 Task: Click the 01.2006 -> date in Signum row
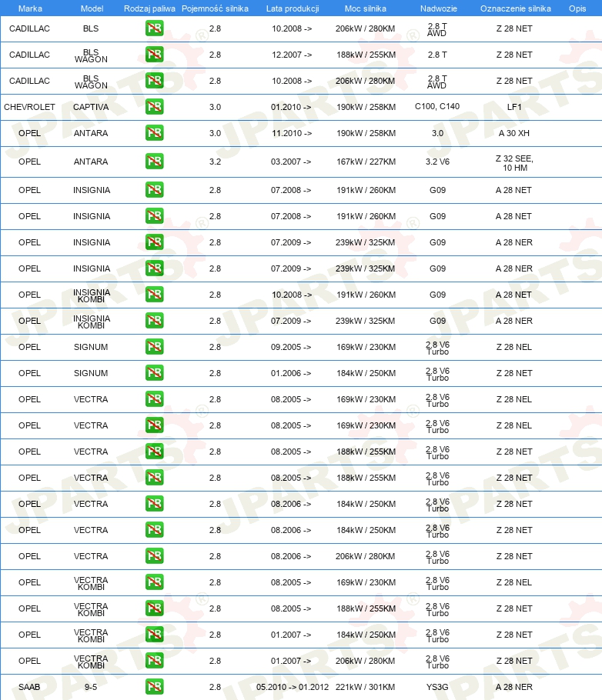(x=291, y=373)
